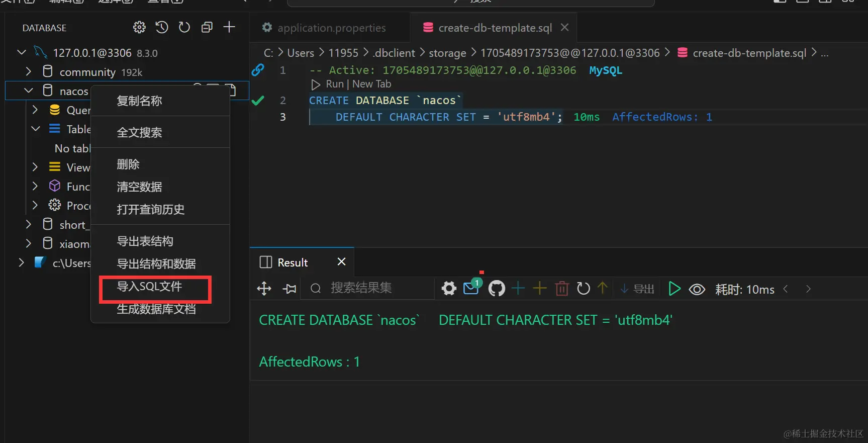Click the Run play icon above CREATE statement
Viewport: 868px width, 443px height.
(316, 84)
